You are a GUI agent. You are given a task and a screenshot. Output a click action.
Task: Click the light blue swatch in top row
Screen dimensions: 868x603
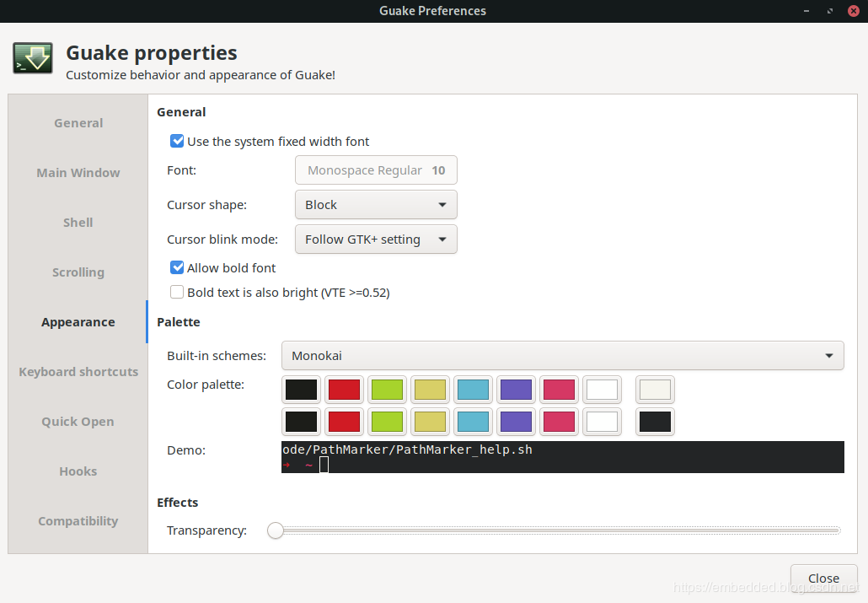(x=473, y=390)
